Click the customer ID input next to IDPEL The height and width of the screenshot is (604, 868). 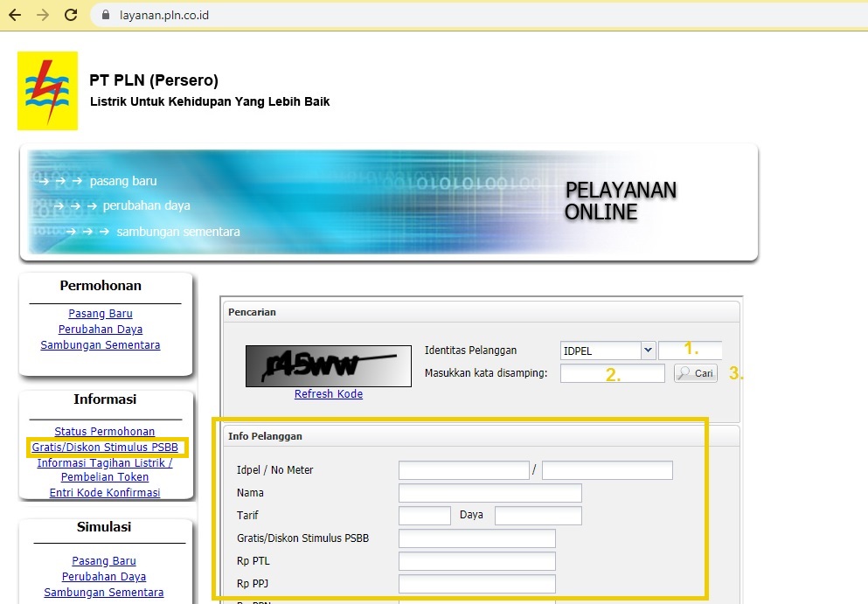tap(690, 351)
